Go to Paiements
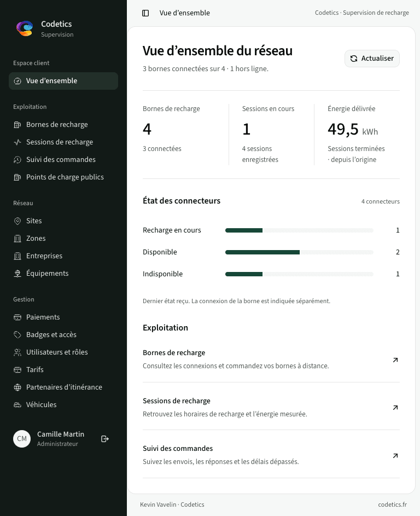This screenshot has width=420, height=516. coord(63,317)
